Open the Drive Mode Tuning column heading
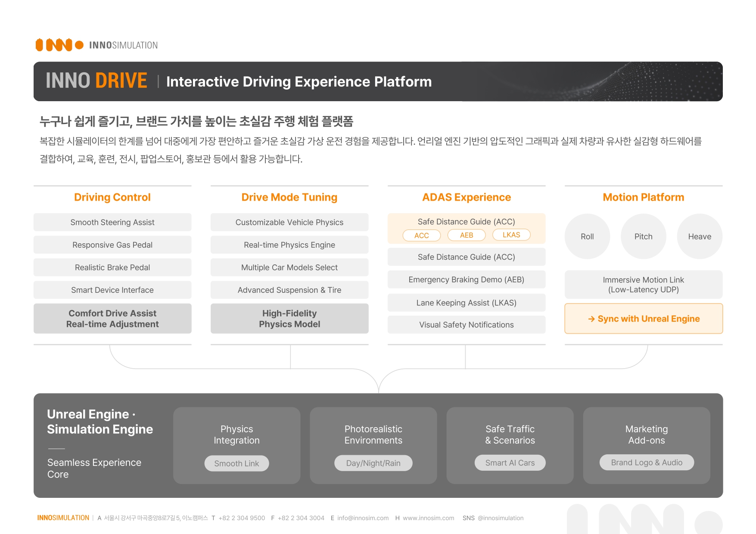 [289, 197]
